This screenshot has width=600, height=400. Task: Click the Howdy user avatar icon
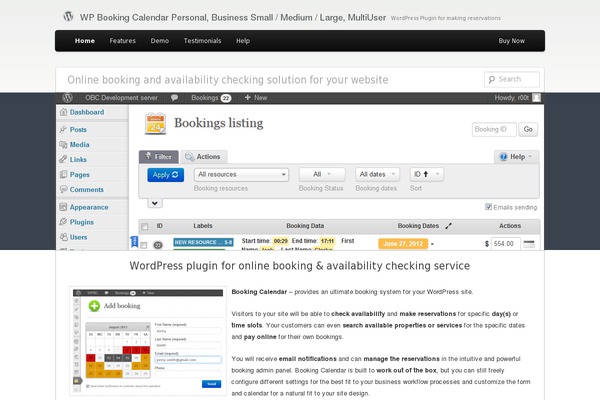click(536, 98)
